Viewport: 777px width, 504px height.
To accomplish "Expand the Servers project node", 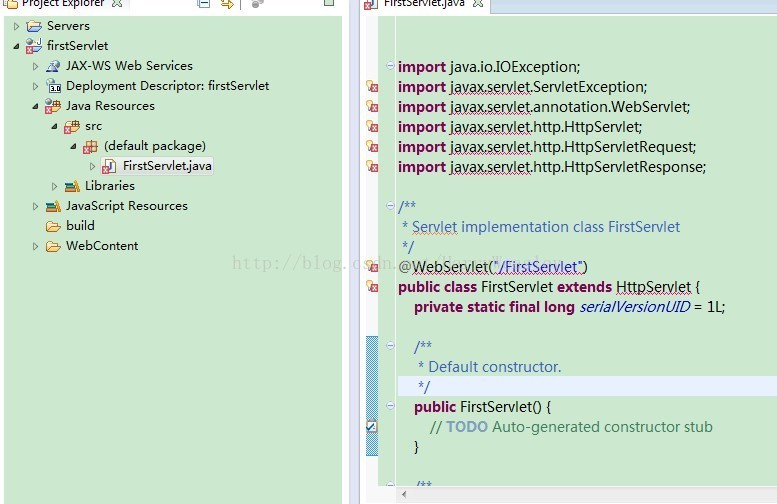I will pos(16,26).
